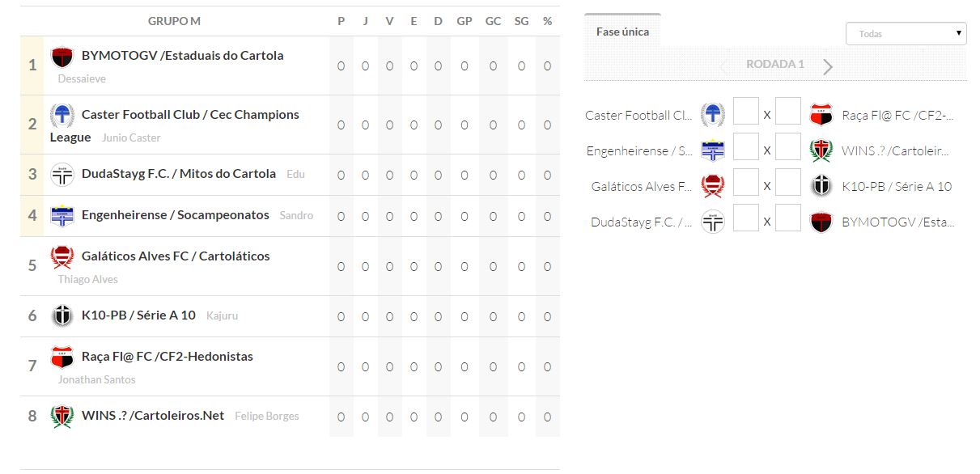Open Galáticos Alves FC / Cartoláticos team link

coord(176,256)
